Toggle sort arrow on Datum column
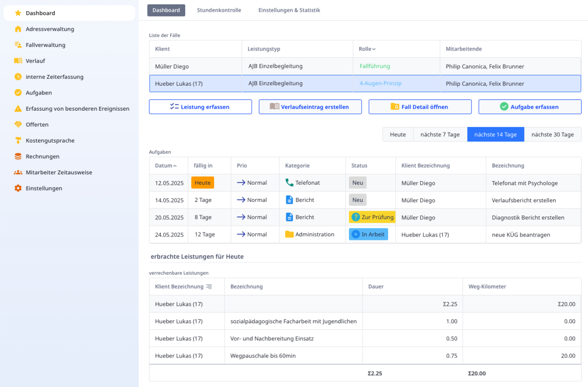Screen dimensions: 588x387 click(175, 166)
